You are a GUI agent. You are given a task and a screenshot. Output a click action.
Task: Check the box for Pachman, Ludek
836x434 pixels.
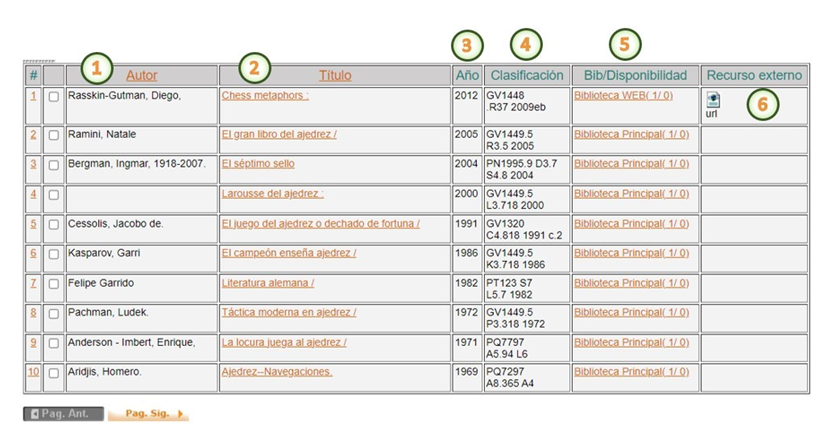click(53, 314)
